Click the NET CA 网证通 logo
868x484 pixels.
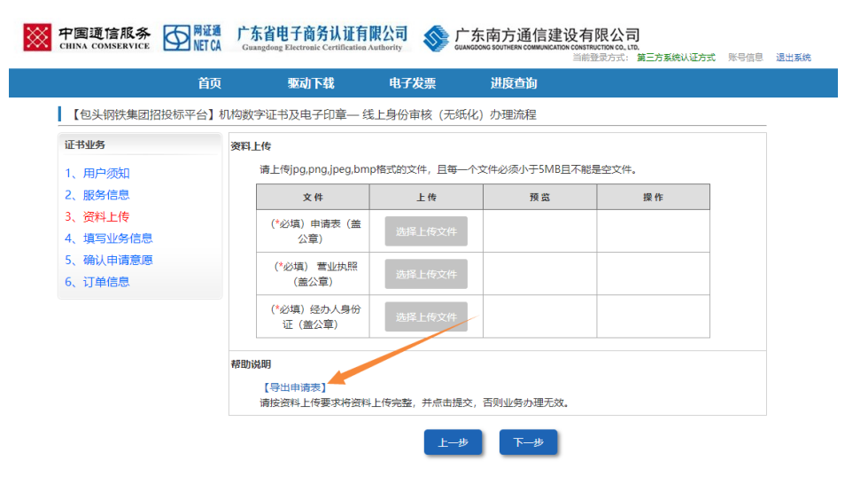193,37
